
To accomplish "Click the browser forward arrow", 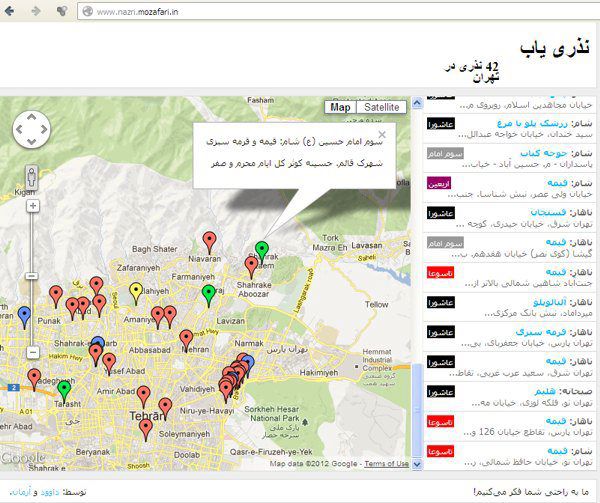I will click(x=36, y=11).
